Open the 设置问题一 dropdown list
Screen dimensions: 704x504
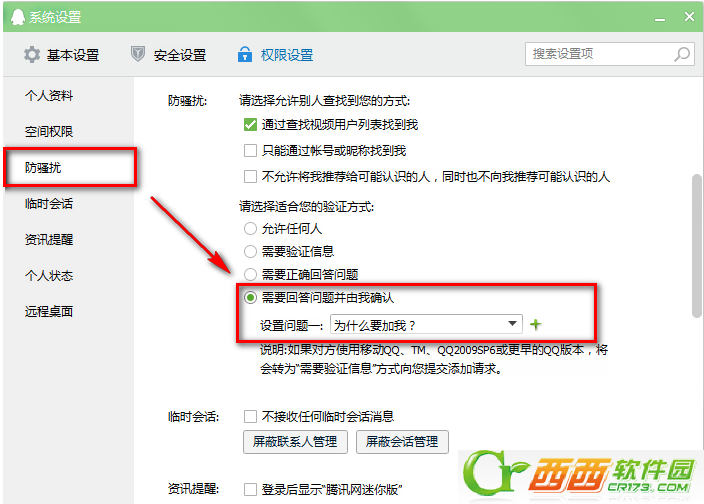[426, 324]
